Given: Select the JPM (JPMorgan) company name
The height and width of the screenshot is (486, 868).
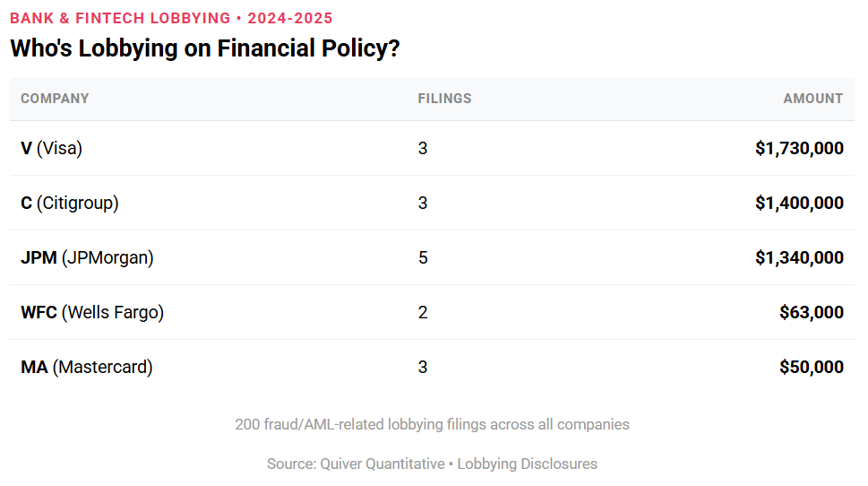Looking at the screenshot, I should pos(87,257).
